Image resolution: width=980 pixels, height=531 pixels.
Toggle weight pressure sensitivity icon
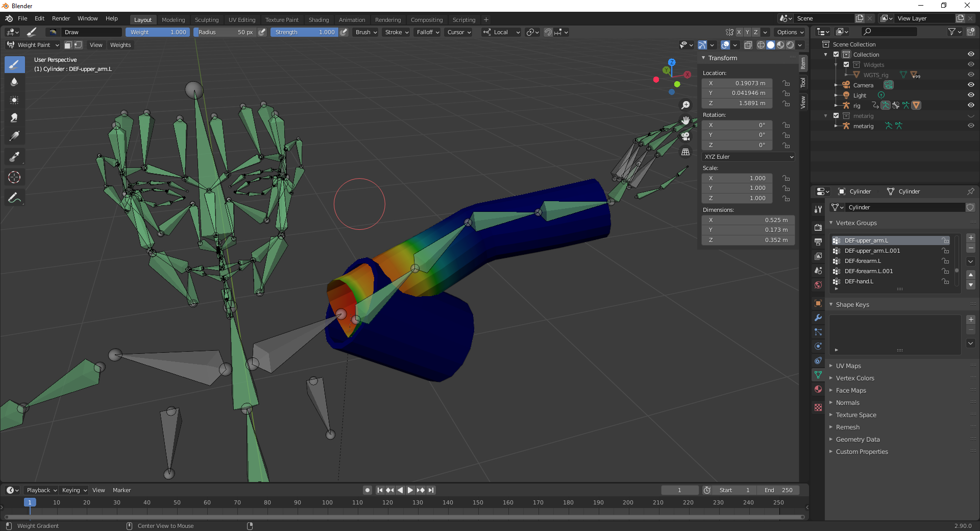(262, 32)
